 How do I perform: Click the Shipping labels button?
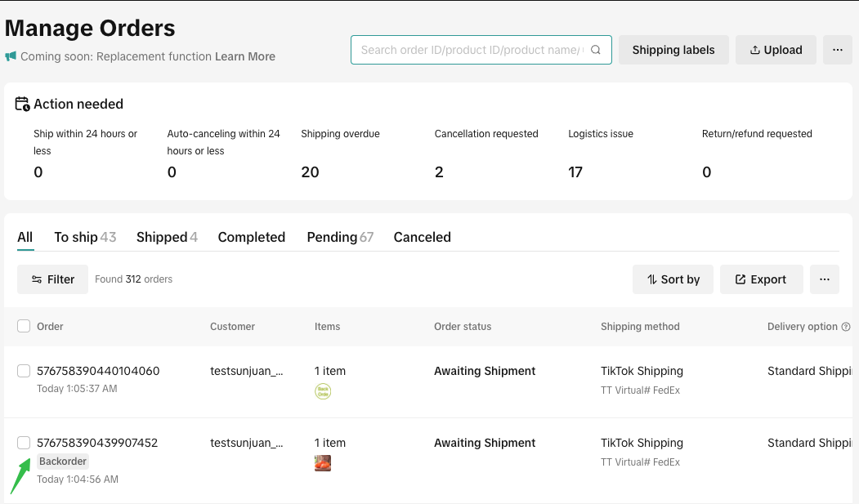tap(673, 50)
